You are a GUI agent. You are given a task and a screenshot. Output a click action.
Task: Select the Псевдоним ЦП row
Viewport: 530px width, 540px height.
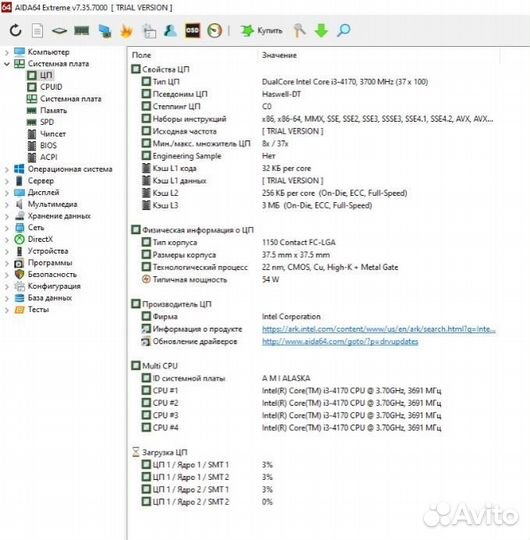pyautogui.click(x=221, y=94)
